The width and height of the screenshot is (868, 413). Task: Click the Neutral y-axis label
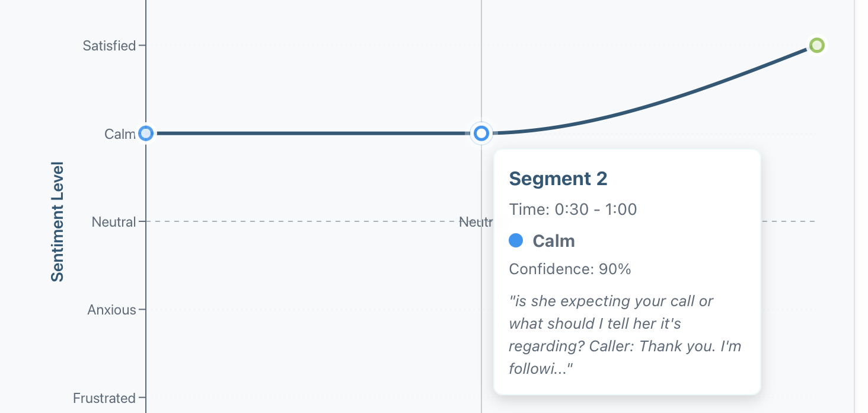point(113,222)
